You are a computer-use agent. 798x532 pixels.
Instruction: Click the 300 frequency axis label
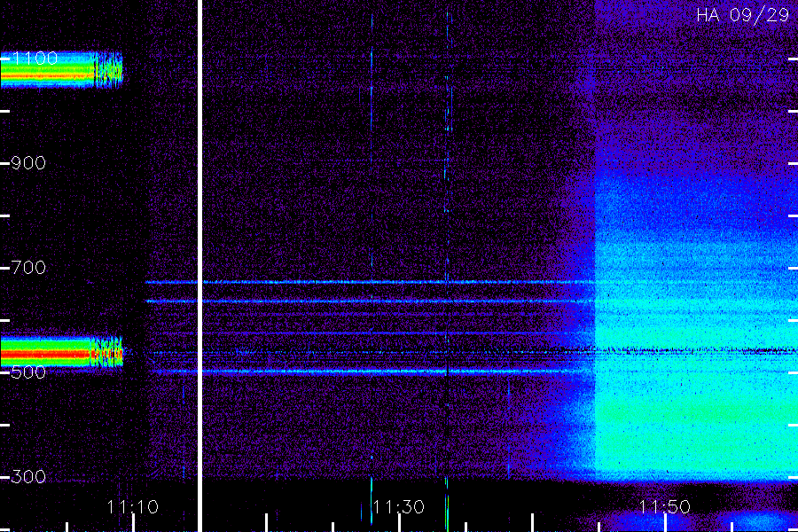28,477
